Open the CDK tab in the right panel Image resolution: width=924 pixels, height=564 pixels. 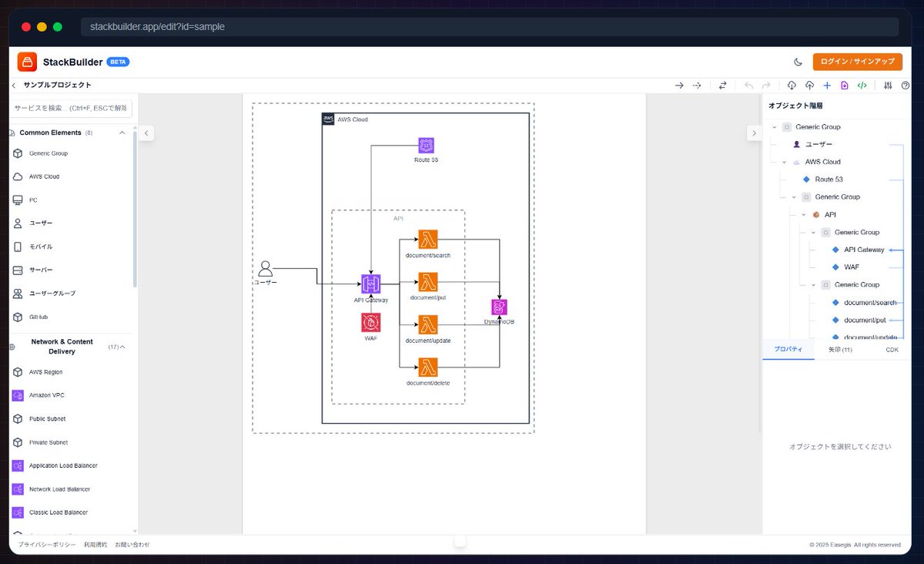(x=892, y=349)
